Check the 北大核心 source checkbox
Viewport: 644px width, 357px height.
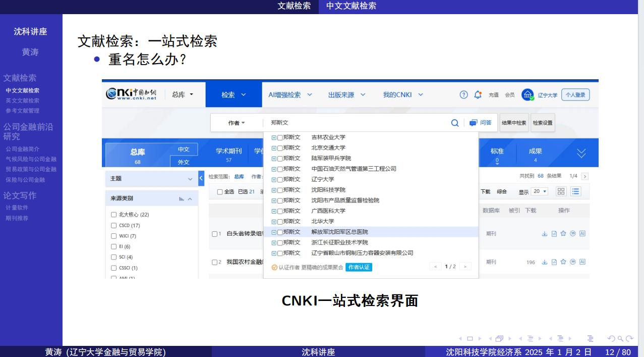pyautogui.click(x=113, y=215)
